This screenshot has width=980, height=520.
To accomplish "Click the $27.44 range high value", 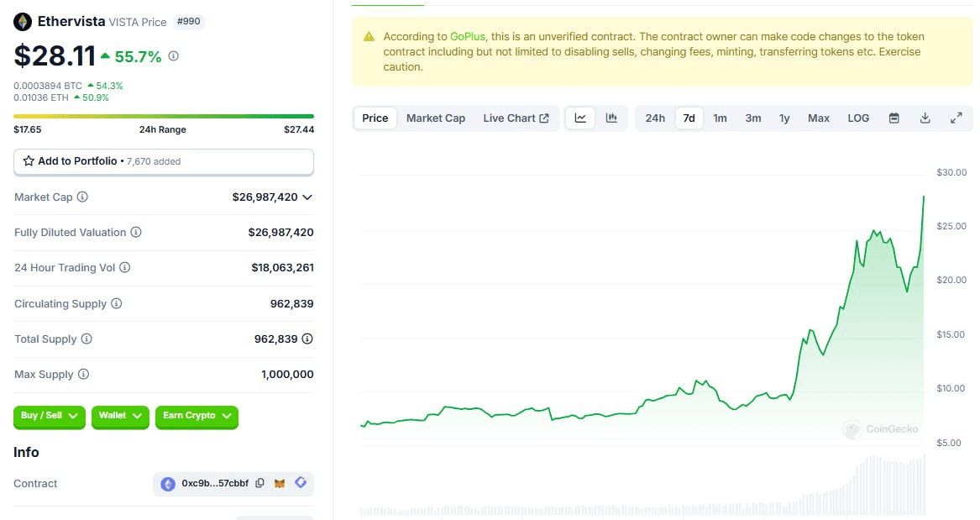I will point(299,129).
